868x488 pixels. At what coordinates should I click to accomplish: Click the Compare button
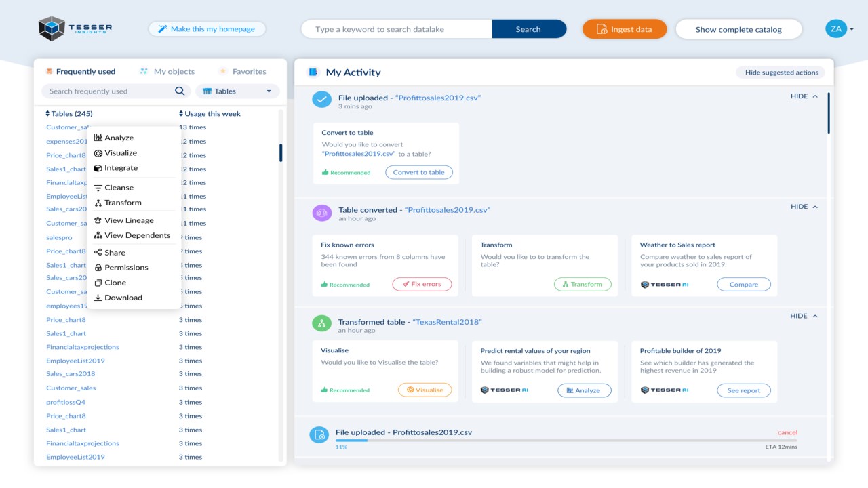click(x=744, y=285)
